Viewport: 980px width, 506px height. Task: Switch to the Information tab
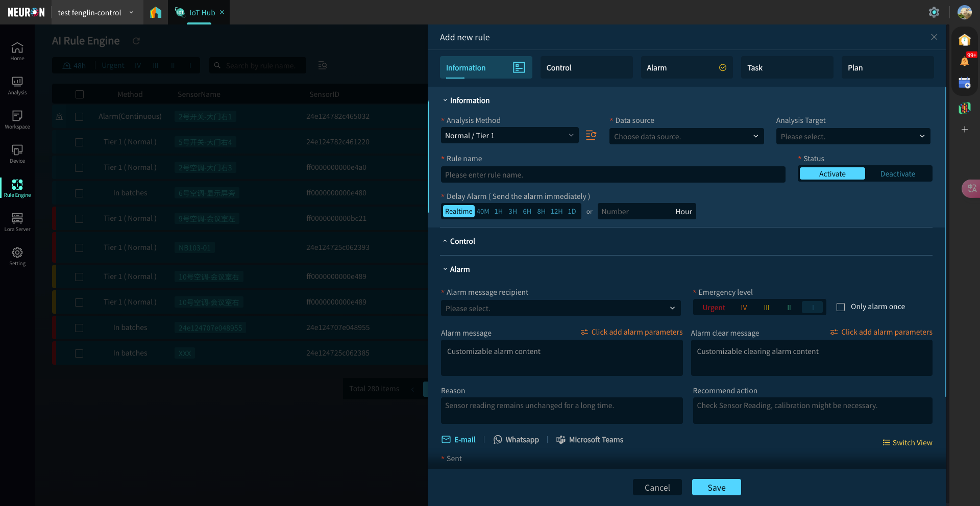point(485,67)
